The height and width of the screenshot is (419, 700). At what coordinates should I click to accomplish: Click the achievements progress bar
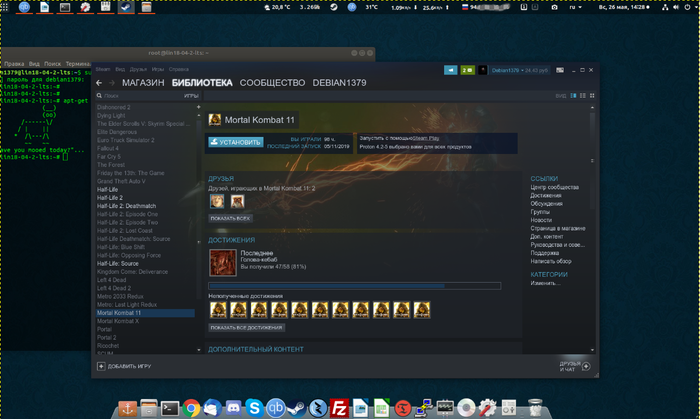tap(327, 285)
